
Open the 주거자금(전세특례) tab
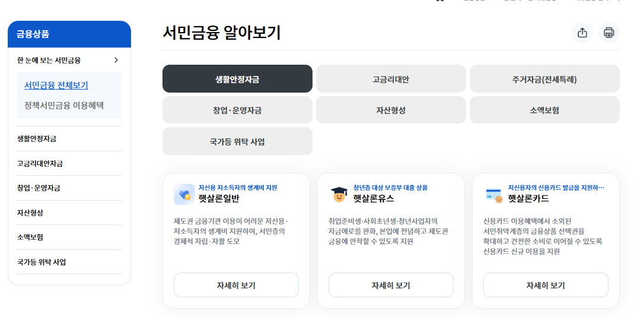coord(544,79)
